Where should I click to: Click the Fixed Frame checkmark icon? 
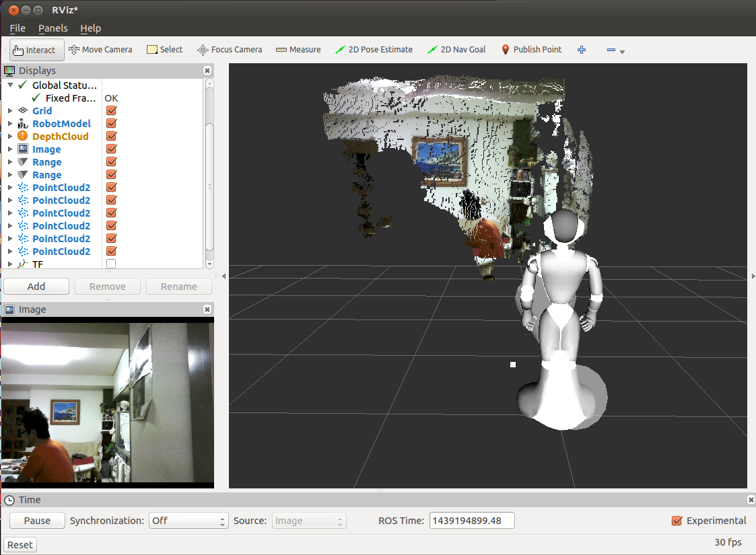36,98
